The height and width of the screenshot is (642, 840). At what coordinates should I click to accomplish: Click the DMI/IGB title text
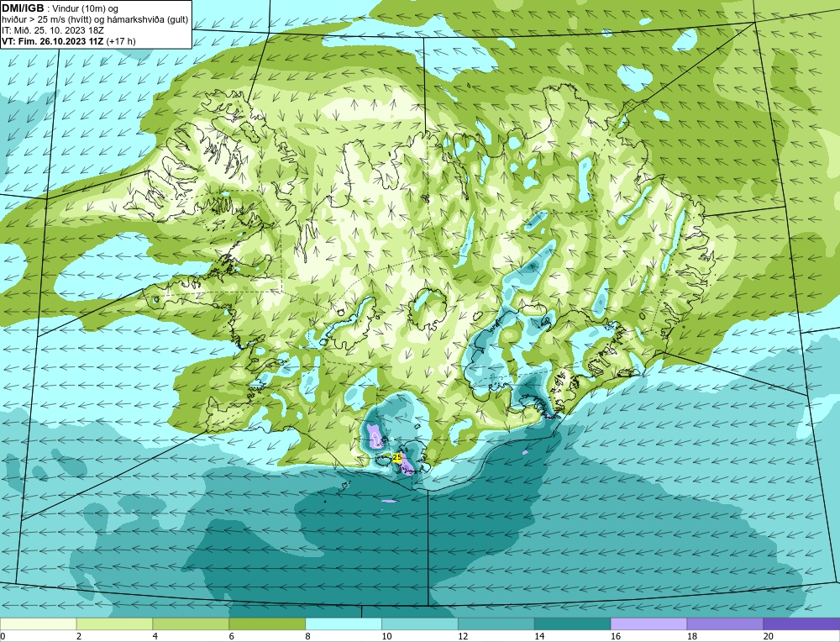[x=23, y=8]
